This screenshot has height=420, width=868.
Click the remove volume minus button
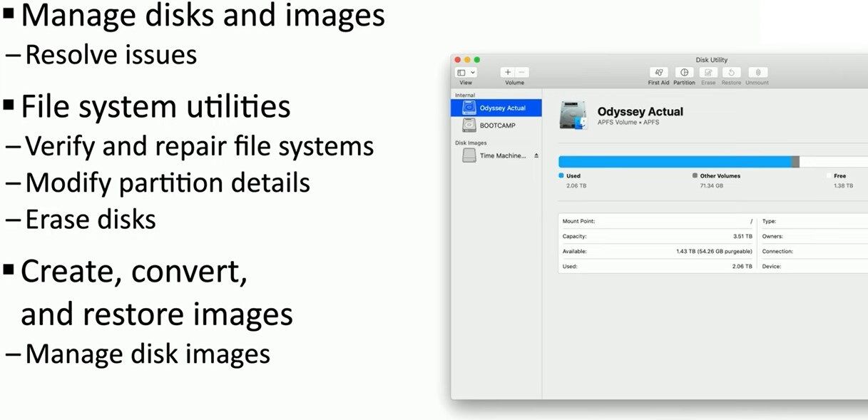(522, 73)
